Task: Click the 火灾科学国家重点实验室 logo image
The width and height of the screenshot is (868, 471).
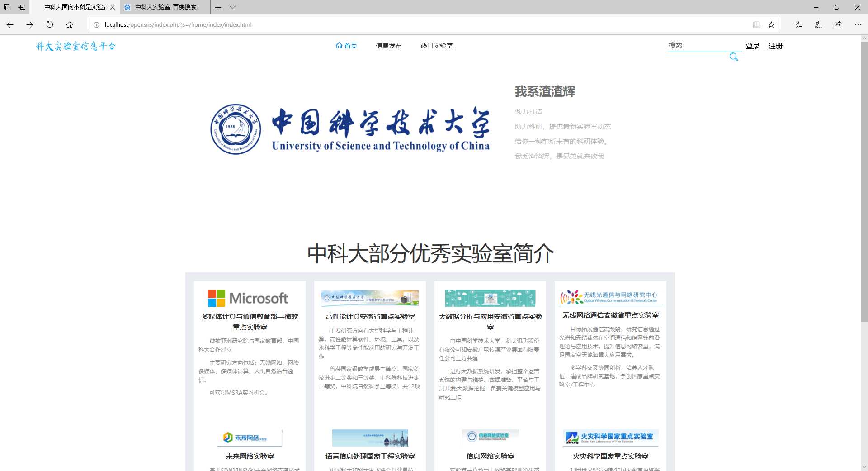Action: (610, 438)
